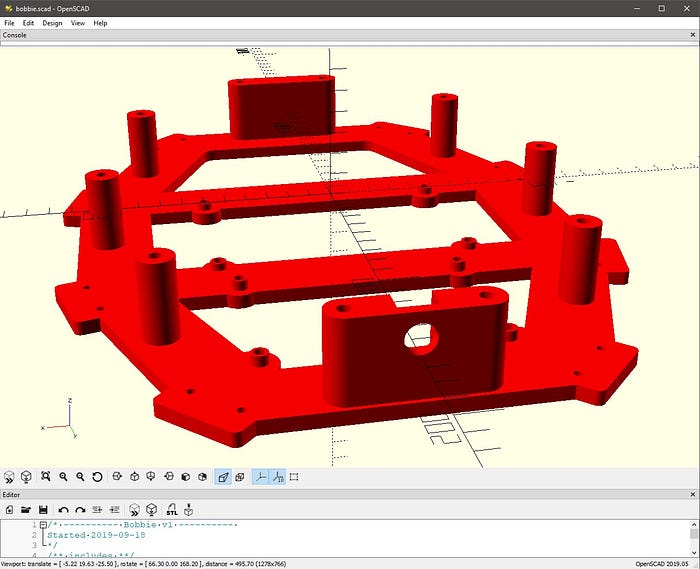Switch to the Bottom view cube icon
The width and height of the screenshot is (700, 569).
[151, 477]
